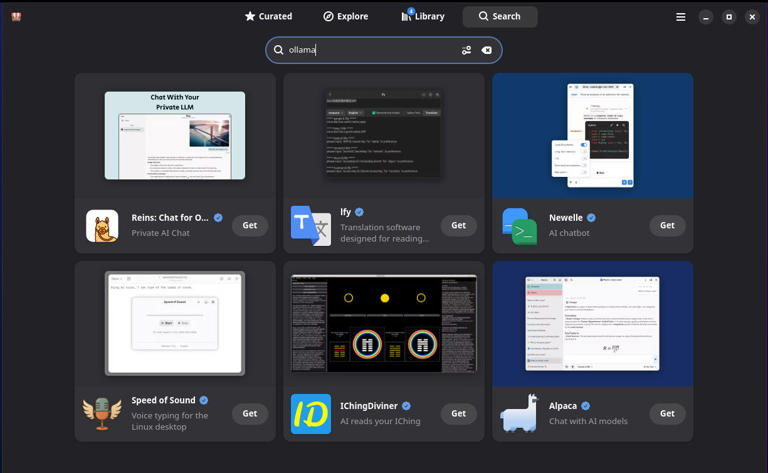Click verified badge next to Speed of Sound
The height and width of the screenshot is (473, 768).
coord(204,400)
